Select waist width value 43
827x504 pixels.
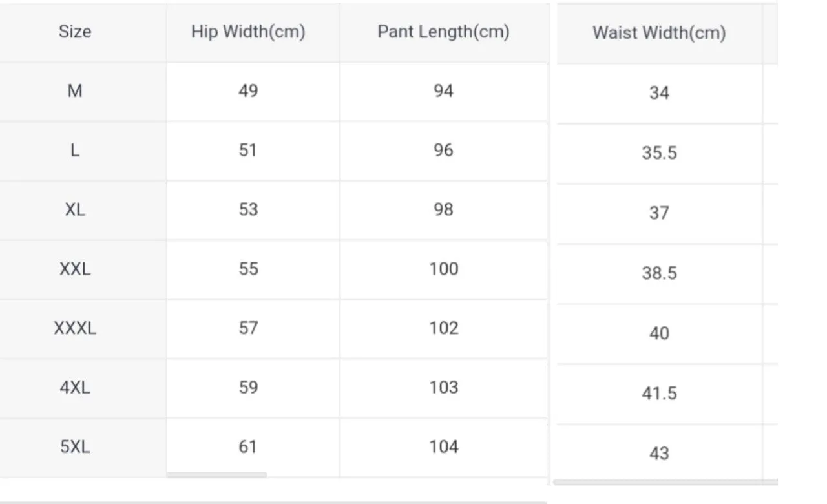659,454
